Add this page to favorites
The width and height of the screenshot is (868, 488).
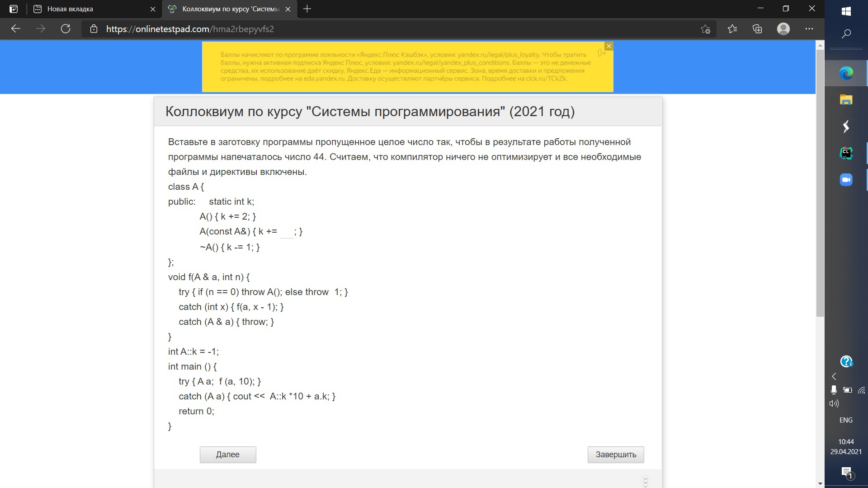[x=705, y=29]
